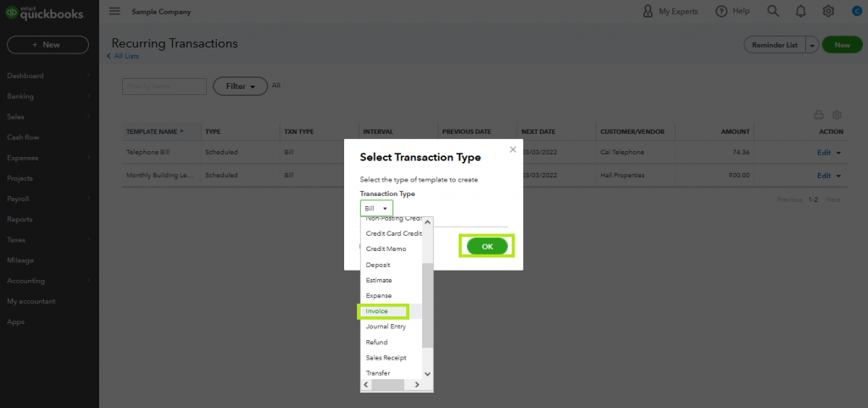Image resolution: width=868 pixels, height=408 pixels.
Task: Open Apps in the sidebar
Action: coord(15,321)
